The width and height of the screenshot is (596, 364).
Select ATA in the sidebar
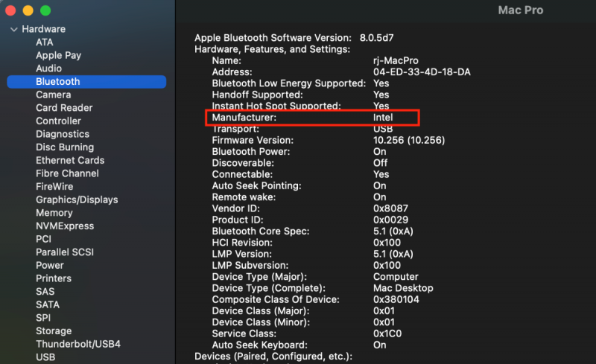click(45, 42)
